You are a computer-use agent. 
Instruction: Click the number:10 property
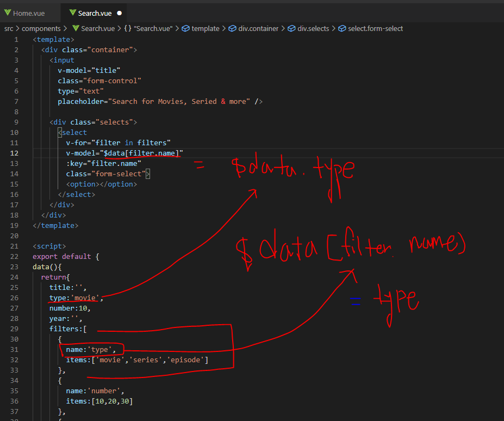pos(70,308)
